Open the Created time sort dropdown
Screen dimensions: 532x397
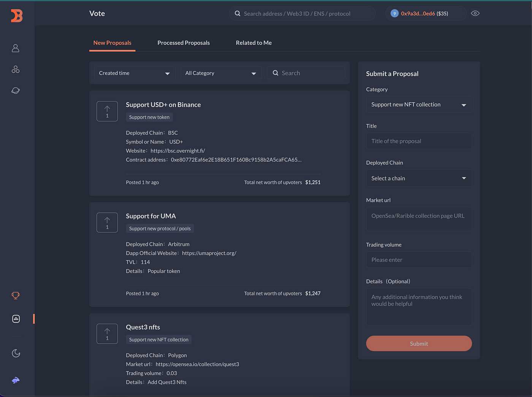(x=135, y=73)
